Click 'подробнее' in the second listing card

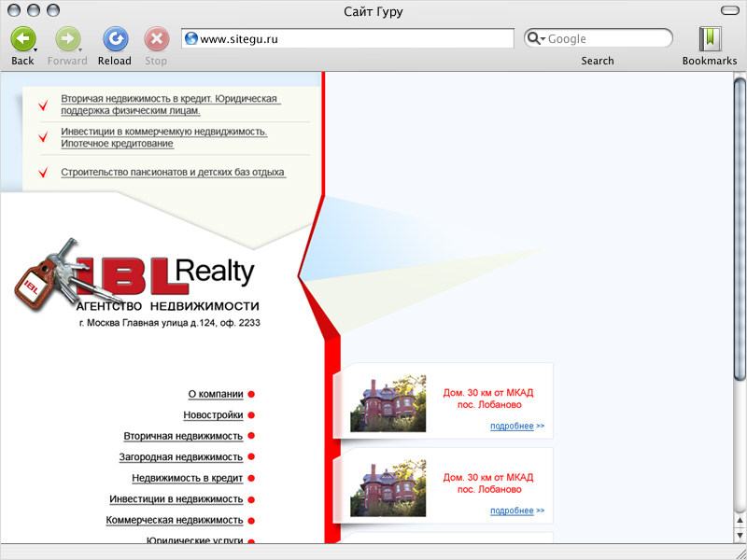click(x=512, y=511)
